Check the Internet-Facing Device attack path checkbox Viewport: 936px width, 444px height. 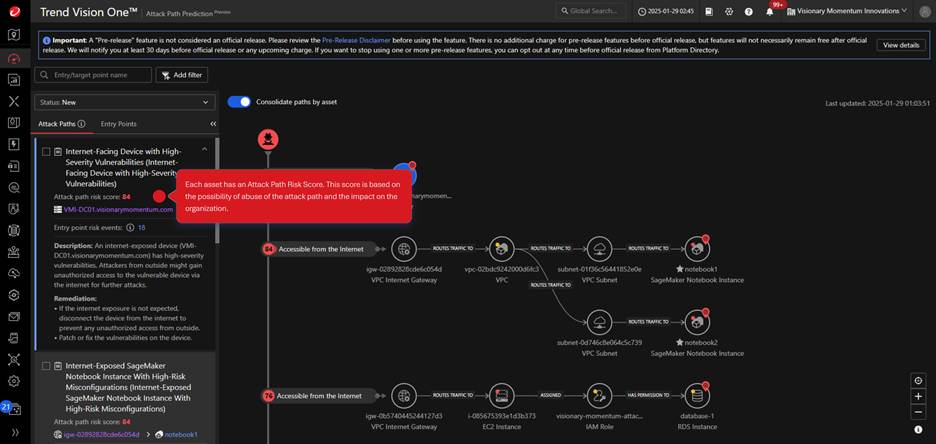[46, 152]
